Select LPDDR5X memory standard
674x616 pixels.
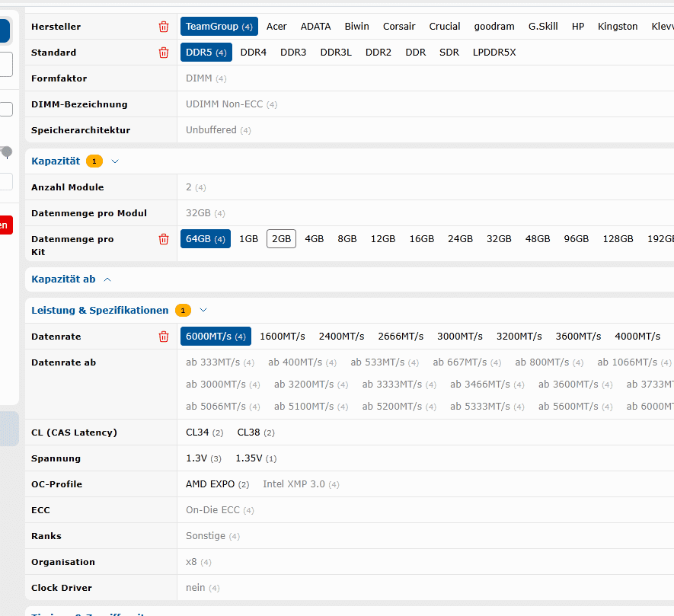click(x=494, y=53)
